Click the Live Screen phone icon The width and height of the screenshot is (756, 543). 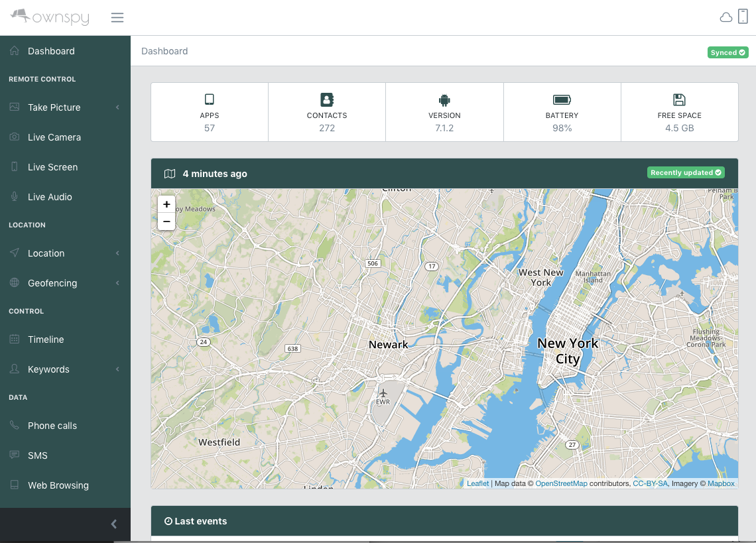pyautogui.click(x=15, y=167)
